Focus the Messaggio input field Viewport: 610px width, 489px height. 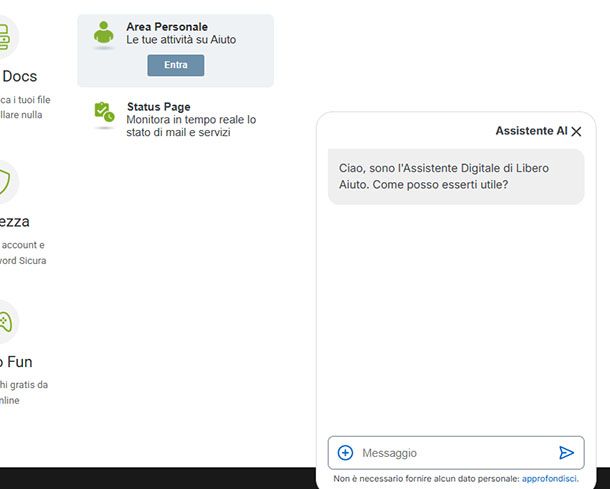click(x=456, y=453)
